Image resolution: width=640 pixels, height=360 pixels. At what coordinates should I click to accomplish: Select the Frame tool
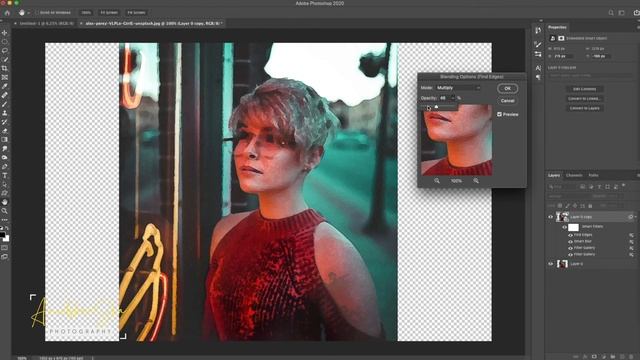4,77
